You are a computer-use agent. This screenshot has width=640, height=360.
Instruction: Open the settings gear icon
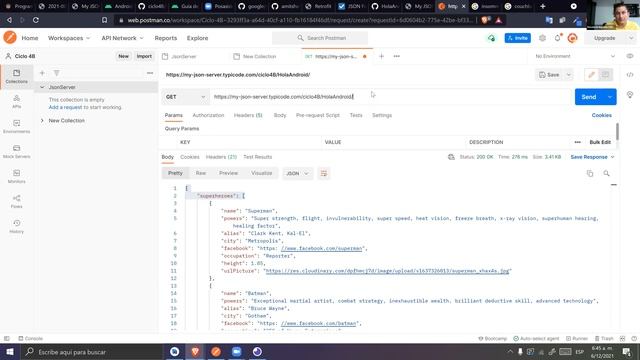coord(542,38)
